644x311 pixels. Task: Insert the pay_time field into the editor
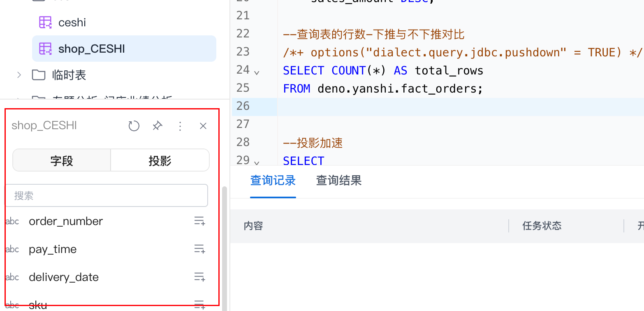coord(199,249)
